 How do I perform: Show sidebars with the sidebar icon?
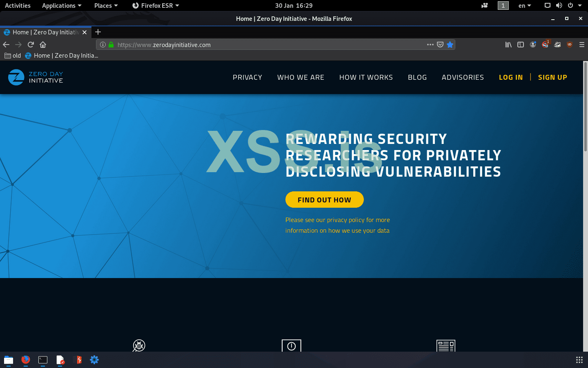[x=521, y=45]
